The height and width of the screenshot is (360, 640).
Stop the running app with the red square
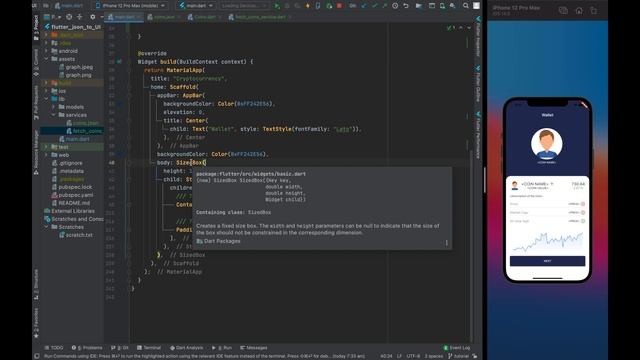pos(339,6)
